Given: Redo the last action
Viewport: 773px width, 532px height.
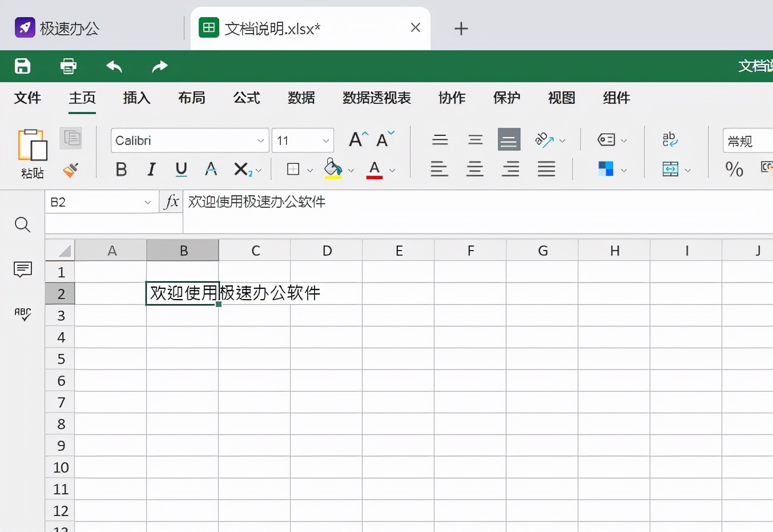Looking at the screenshot, I should click(159, 67).
